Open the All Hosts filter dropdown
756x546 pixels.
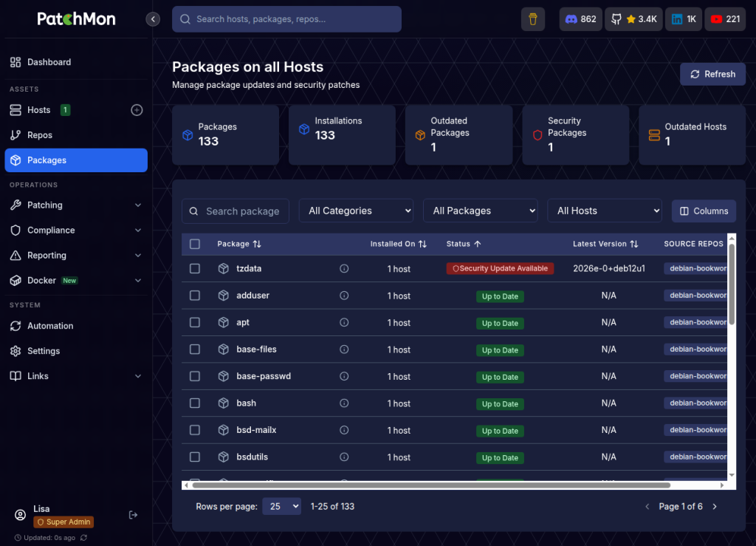605,211
